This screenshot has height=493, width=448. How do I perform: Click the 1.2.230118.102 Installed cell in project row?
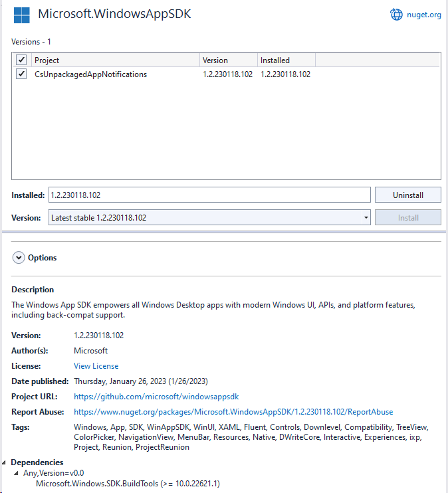pos(285,74)
